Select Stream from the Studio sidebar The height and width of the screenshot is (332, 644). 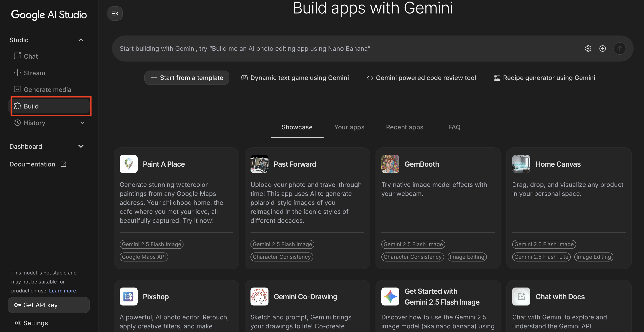coord(34,73)
